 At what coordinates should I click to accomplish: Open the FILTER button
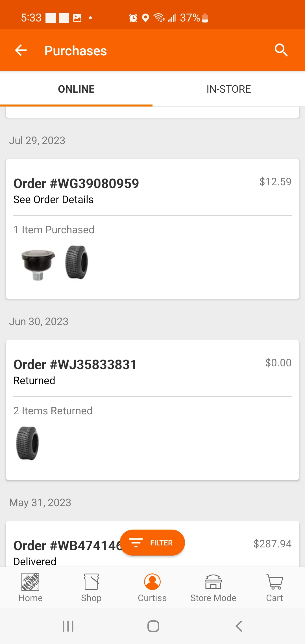click(152, 543)
